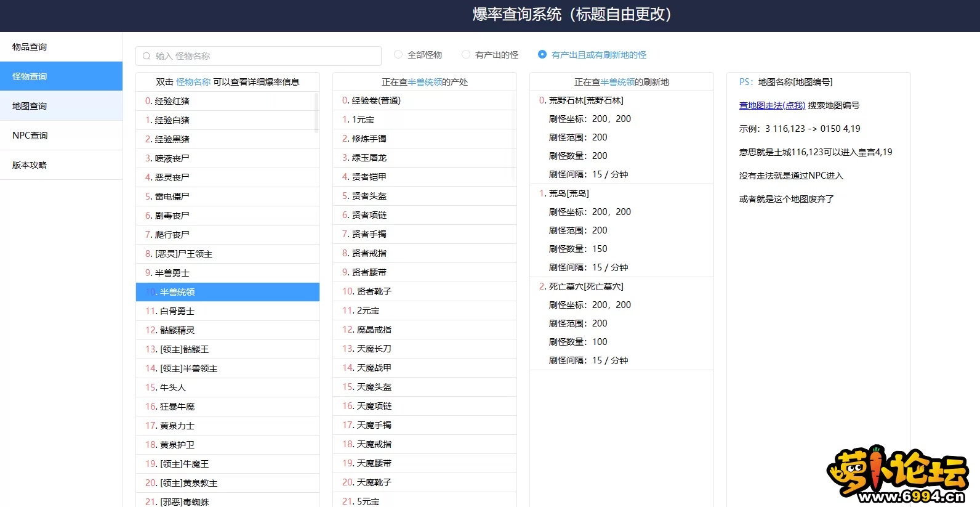Click spawn map 荒野石林[荒野石林]
The height and width of the screenshot is (507, 980).
(x=586, y=100)
